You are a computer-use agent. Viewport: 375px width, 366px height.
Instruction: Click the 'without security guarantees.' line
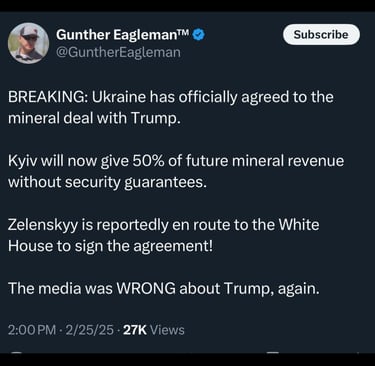[x=107, y=182]
